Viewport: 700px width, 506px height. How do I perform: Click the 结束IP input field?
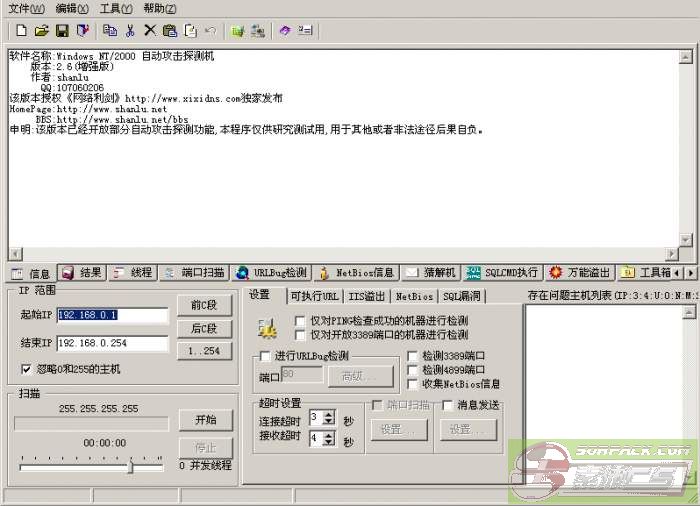112,343
